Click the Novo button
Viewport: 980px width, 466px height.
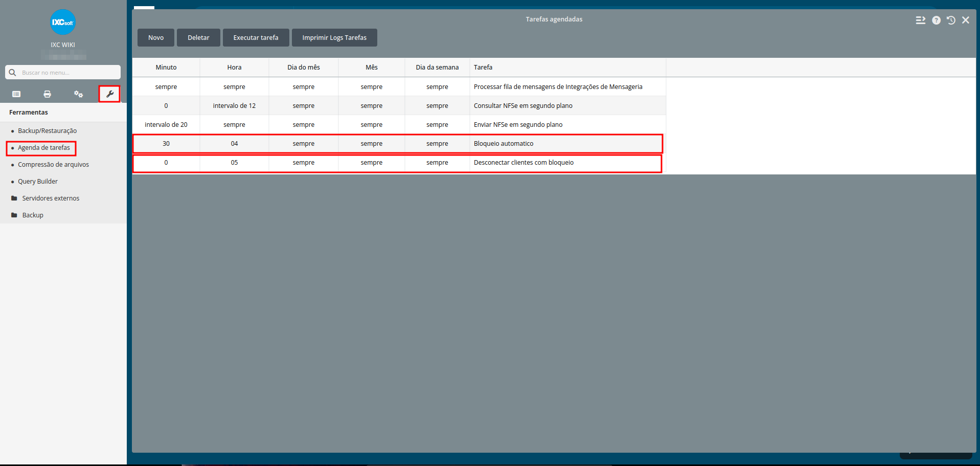(x=156, y=38)
